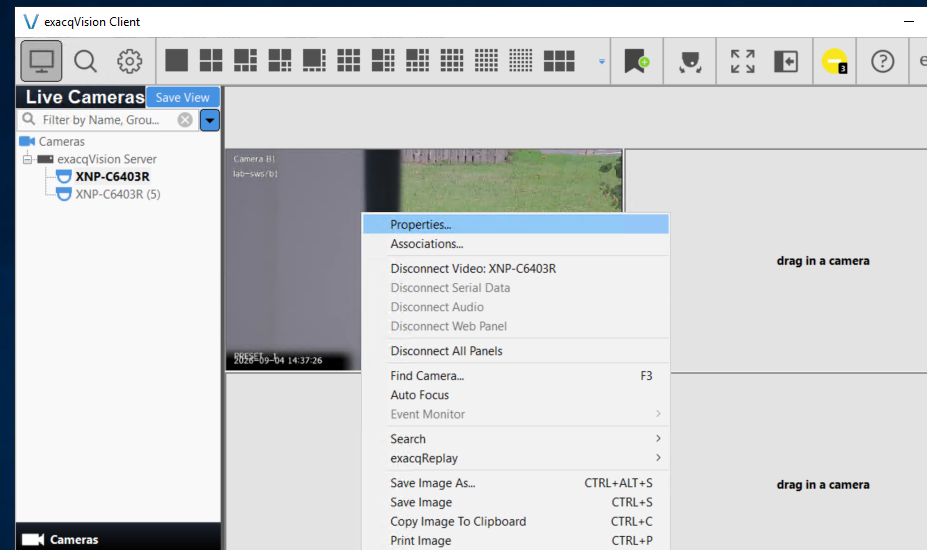Open the Help question mark icon
This screenshot has width=927, height=550.
coord(882,62)
